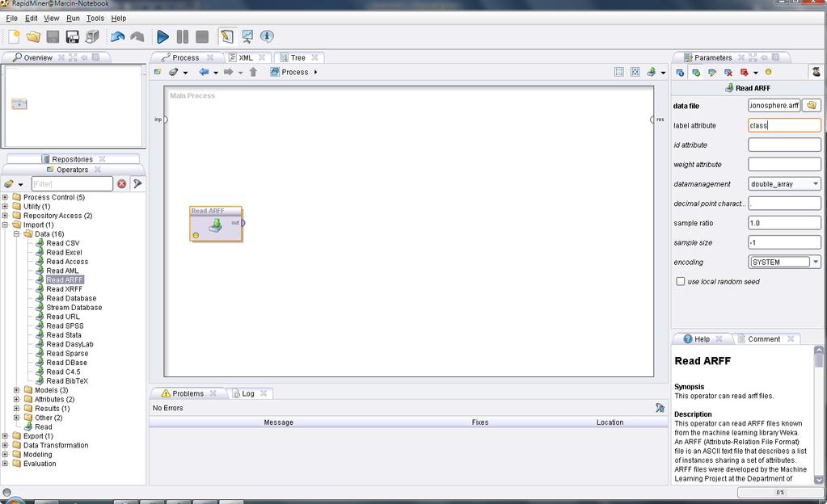Viewport: 827px width, 504px height.
Task: Expand Repository Access folder
Action: tap(6, 216)
